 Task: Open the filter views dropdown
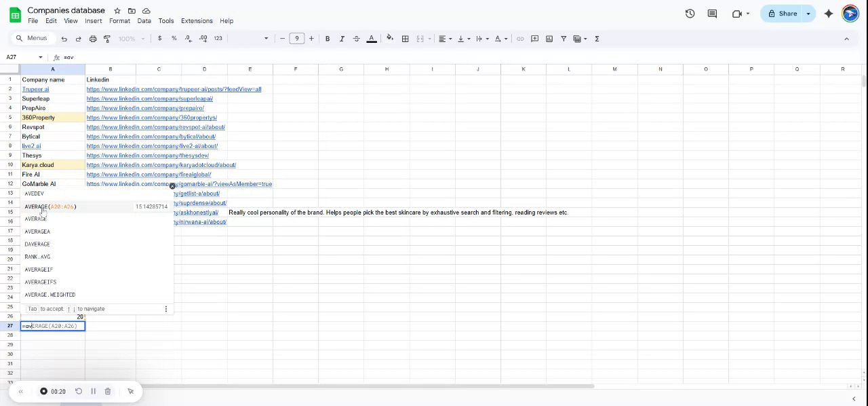[580, 39]
